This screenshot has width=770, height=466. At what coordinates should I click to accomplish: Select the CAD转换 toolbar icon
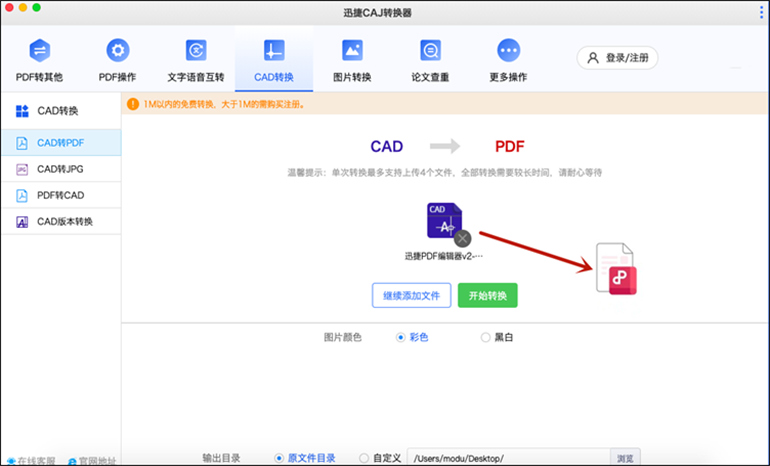pos(274,50)
